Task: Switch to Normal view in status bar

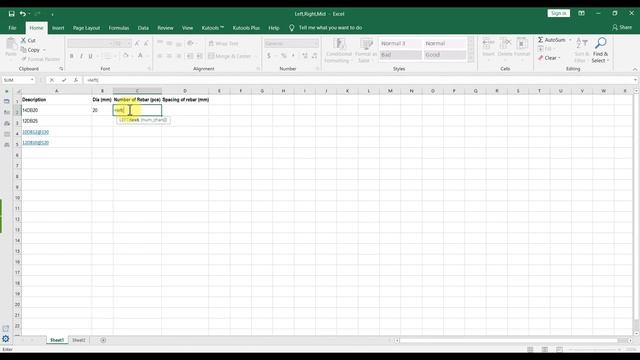Action: tap(530, 349)
